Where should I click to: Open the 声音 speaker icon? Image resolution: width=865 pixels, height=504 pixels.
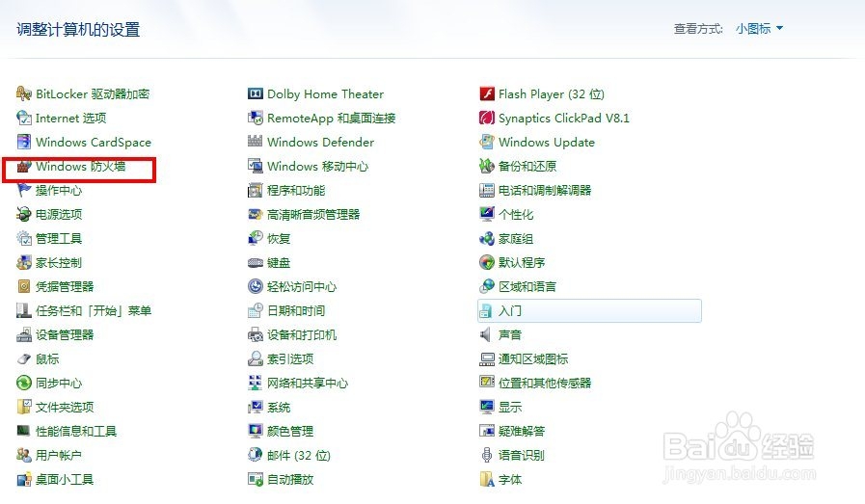[x=487, y=334]
